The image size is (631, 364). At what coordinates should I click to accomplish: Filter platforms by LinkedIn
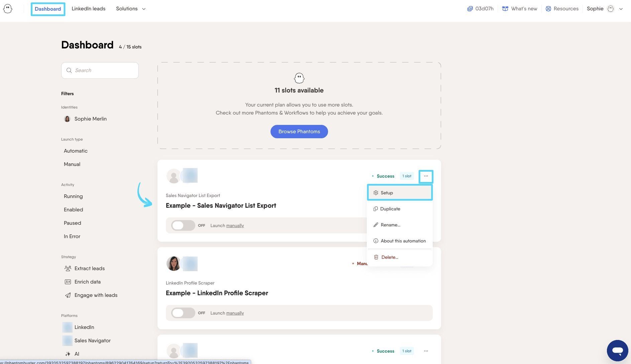(78, 327)
